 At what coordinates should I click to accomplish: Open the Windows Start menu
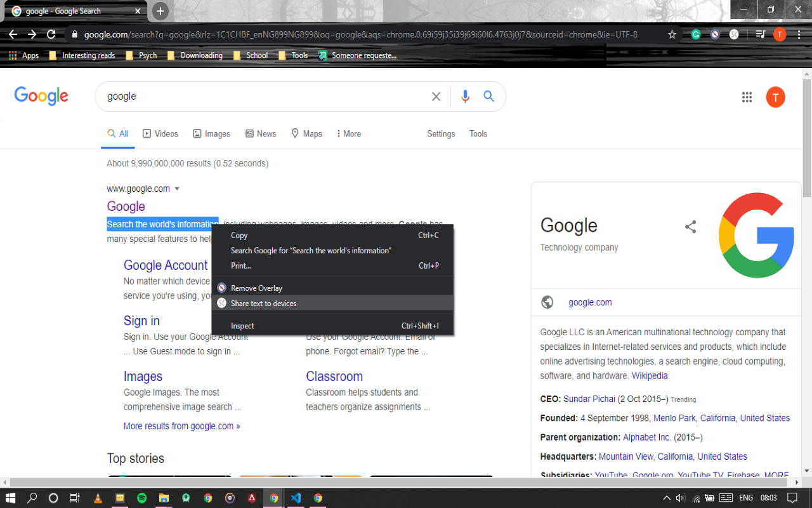click(x=11, y=498)
